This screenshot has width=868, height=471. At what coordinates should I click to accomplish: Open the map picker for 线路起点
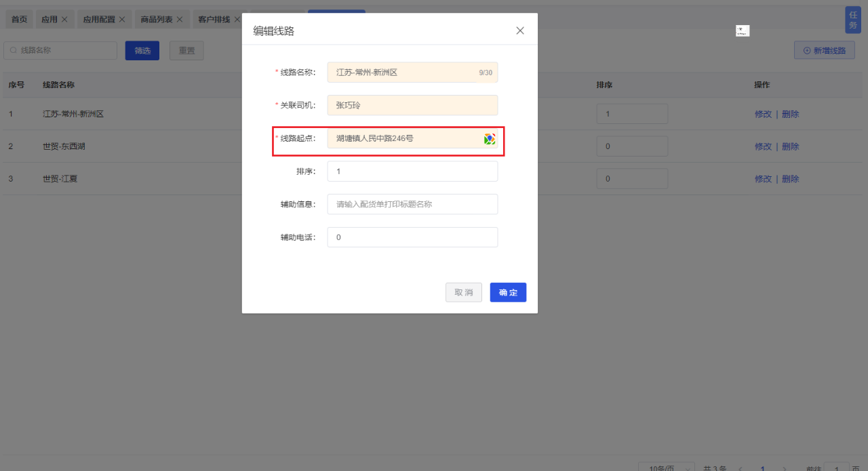489,139
